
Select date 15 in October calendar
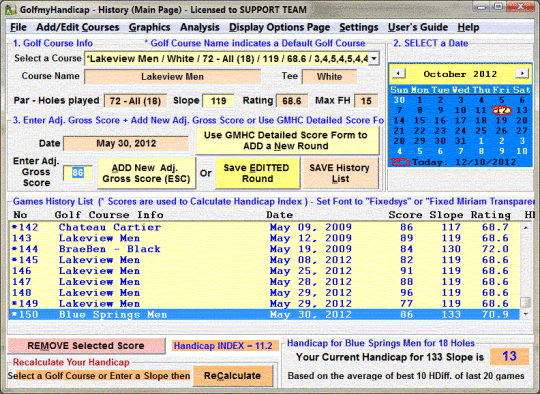point(419,121)
